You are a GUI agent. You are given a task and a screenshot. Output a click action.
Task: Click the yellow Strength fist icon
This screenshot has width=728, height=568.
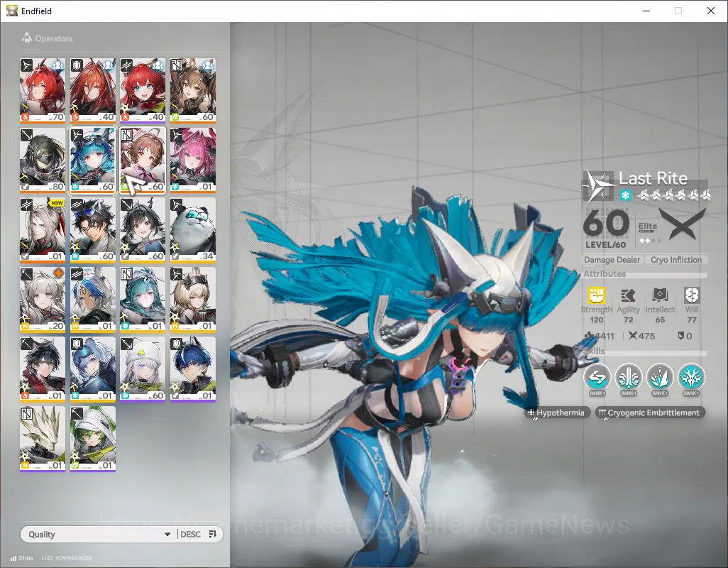tap(597, 295)
